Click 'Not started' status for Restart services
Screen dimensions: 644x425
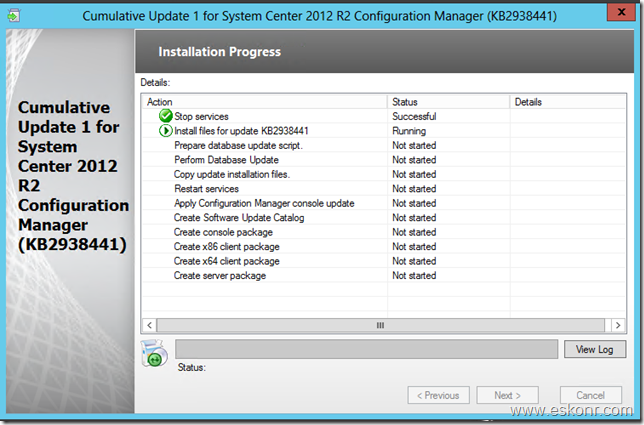coord(414,189)
